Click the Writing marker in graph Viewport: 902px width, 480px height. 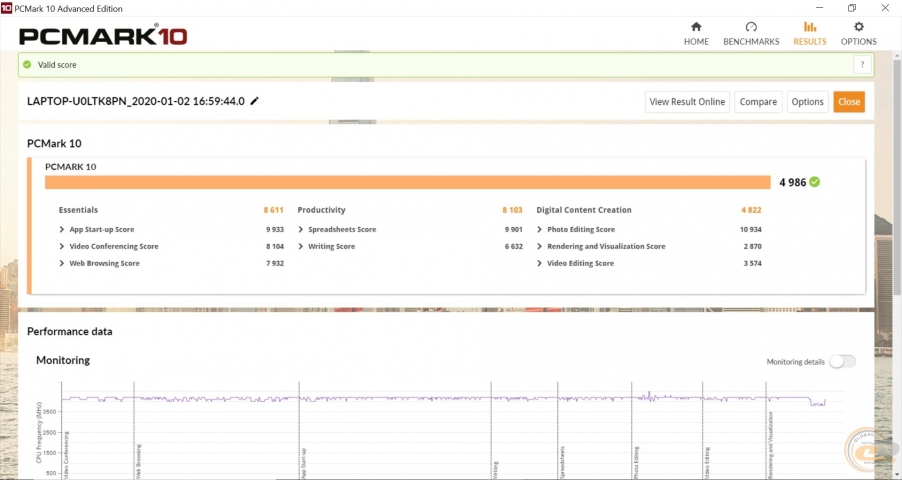pos(495,469)
